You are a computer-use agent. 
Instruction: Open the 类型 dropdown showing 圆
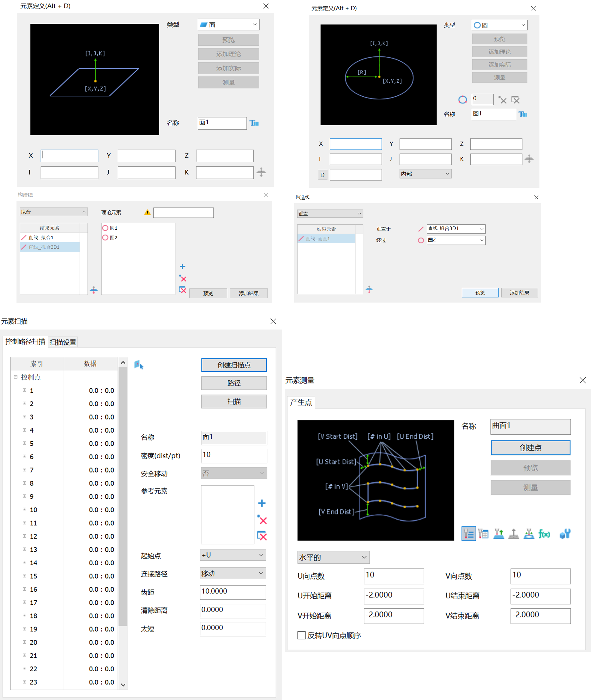click(500, 25)
